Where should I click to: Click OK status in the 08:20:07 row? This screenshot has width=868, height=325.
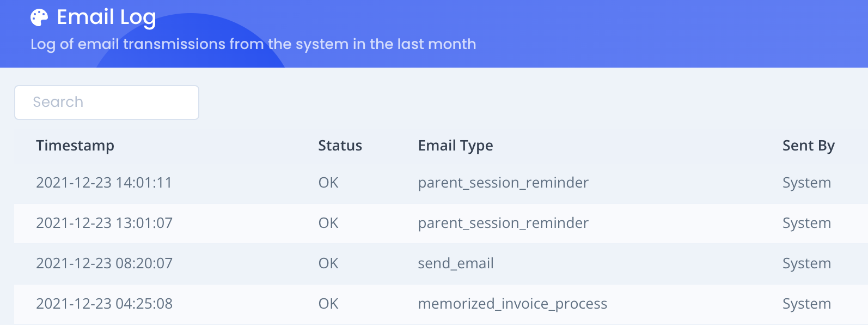pos(328,263)
